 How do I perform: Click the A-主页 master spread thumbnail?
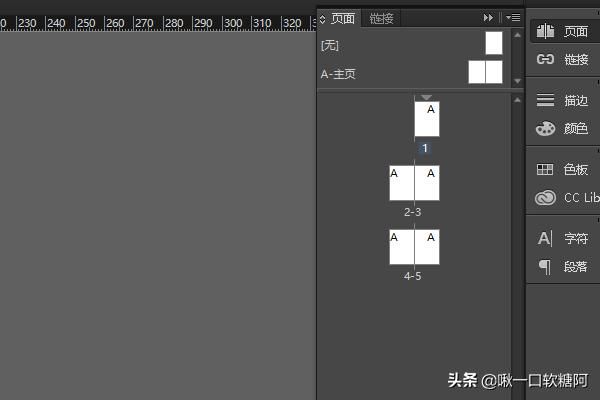pos(485,72)
